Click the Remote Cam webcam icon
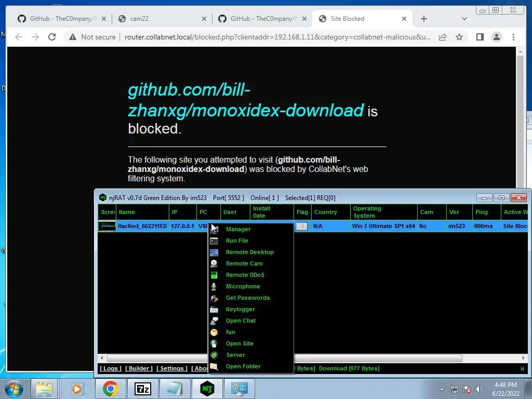The image size is (532, 399). pyautogui.click(x=214, y=263)
